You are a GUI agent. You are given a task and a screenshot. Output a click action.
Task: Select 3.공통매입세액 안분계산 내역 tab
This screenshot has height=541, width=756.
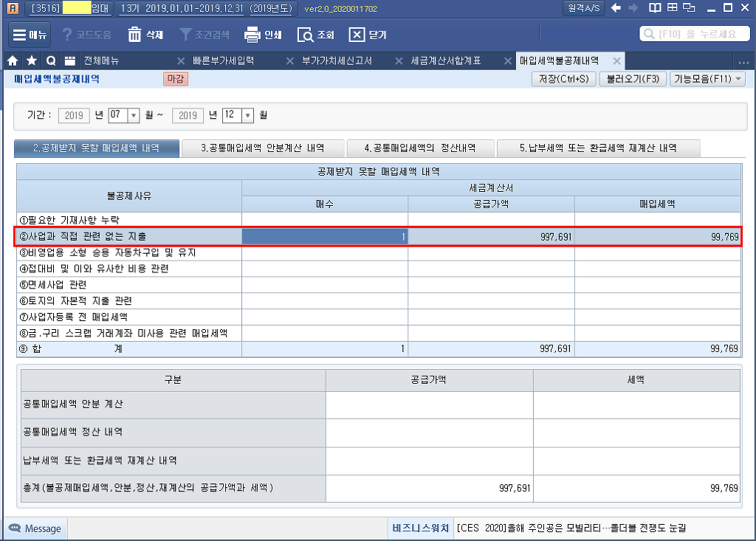pyautogui.click(x=263, y=148)
